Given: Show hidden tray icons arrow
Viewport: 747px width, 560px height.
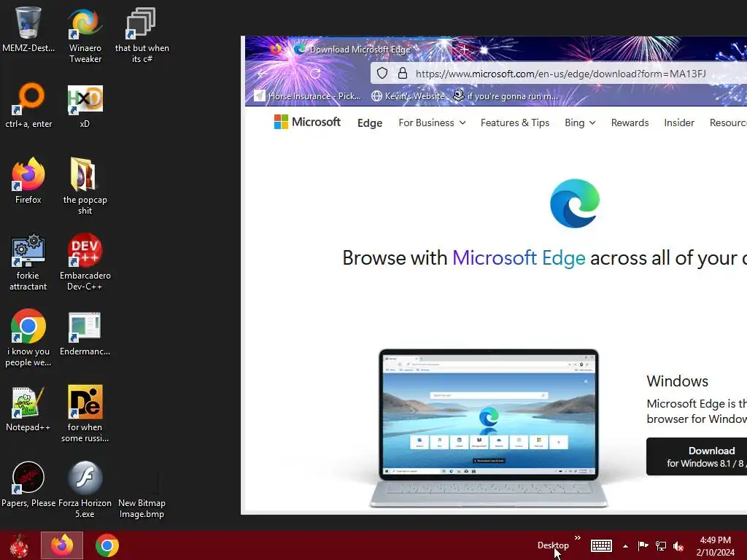Looking at the screenshot, I should coord(625,546).
